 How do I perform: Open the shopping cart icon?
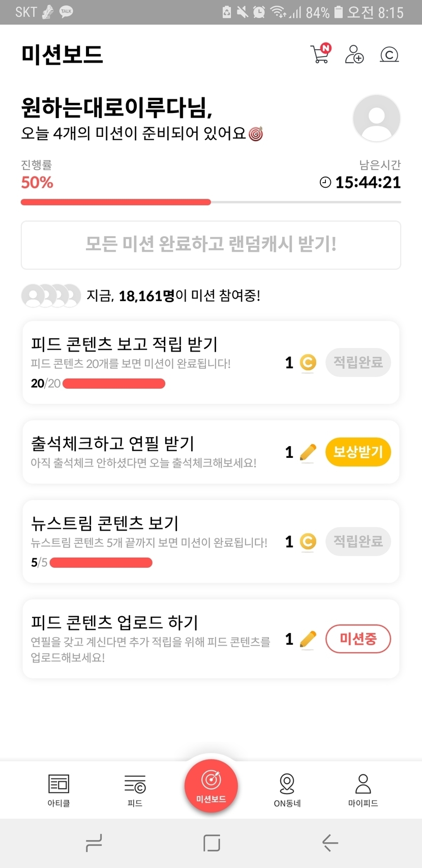tap(320, 54)
